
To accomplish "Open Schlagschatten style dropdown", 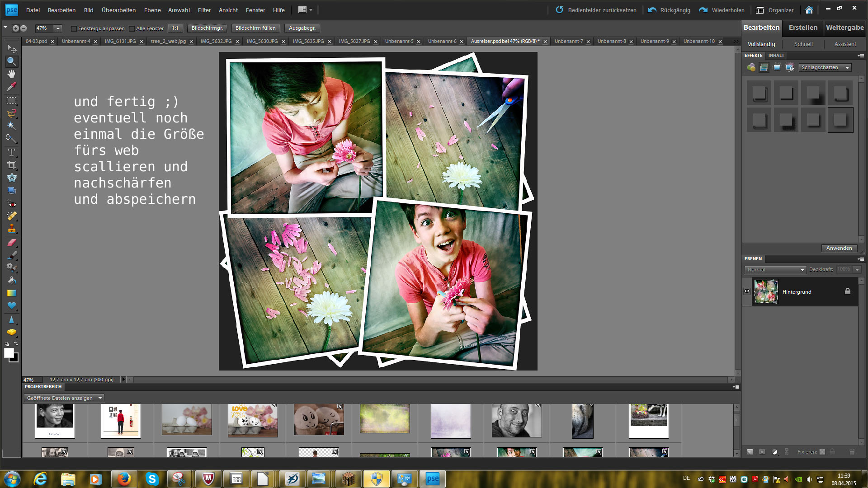I will (x=826, y=67).
